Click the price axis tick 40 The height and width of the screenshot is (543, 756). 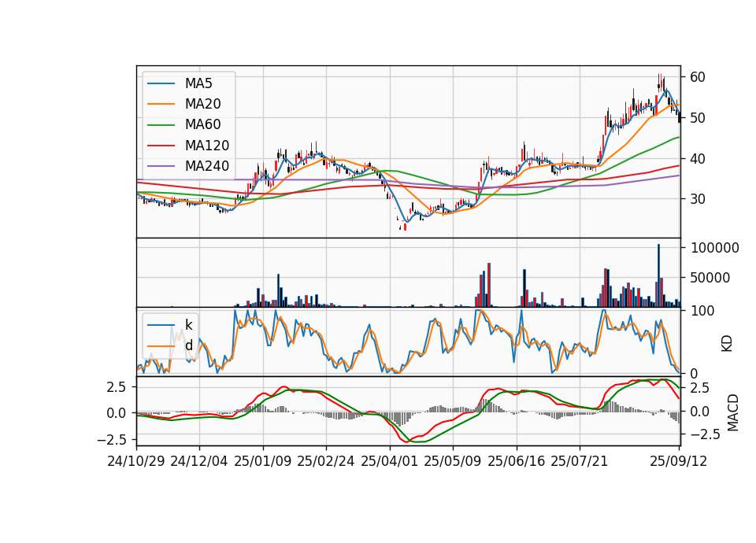click(x=697, y=158)
